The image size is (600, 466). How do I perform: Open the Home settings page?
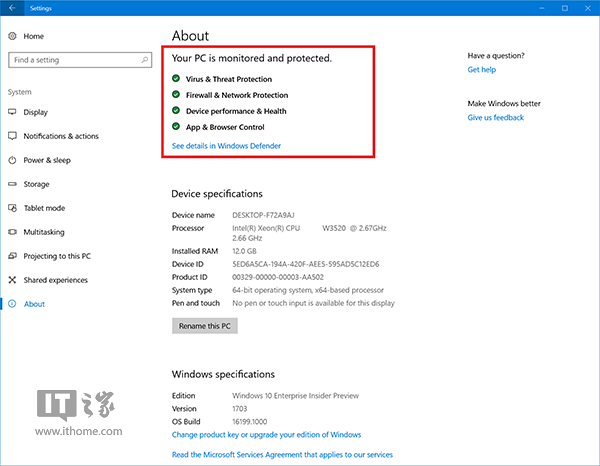[34, 36]
